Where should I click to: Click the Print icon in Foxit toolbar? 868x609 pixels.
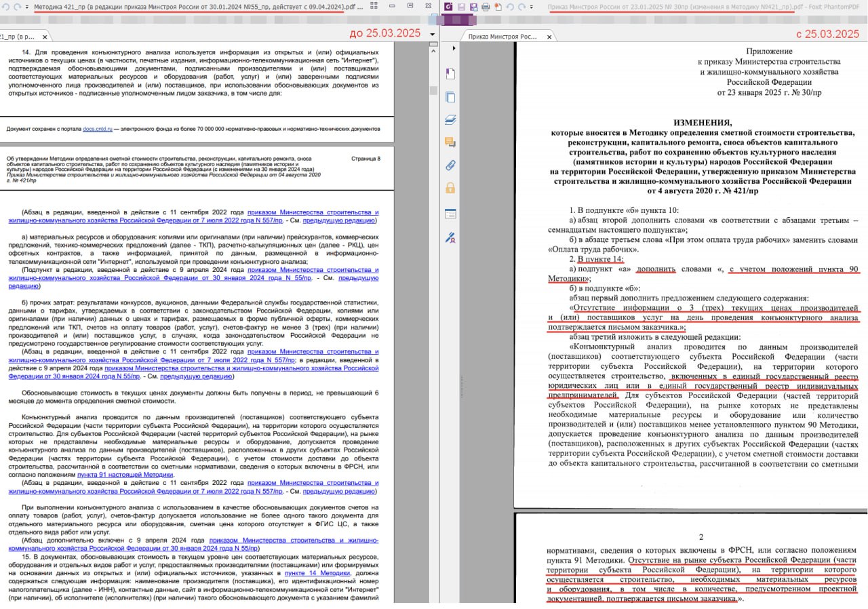click(x=486, y=7)
